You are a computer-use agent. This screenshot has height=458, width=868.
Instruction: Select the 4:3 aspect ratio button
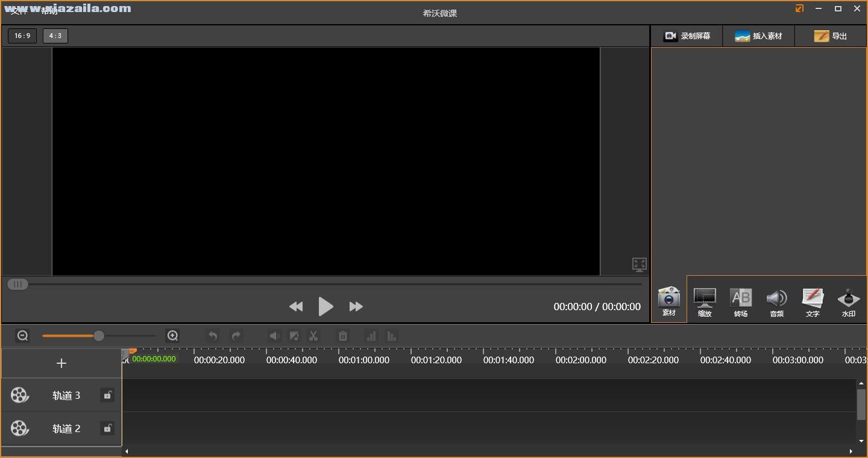point(55,36)
